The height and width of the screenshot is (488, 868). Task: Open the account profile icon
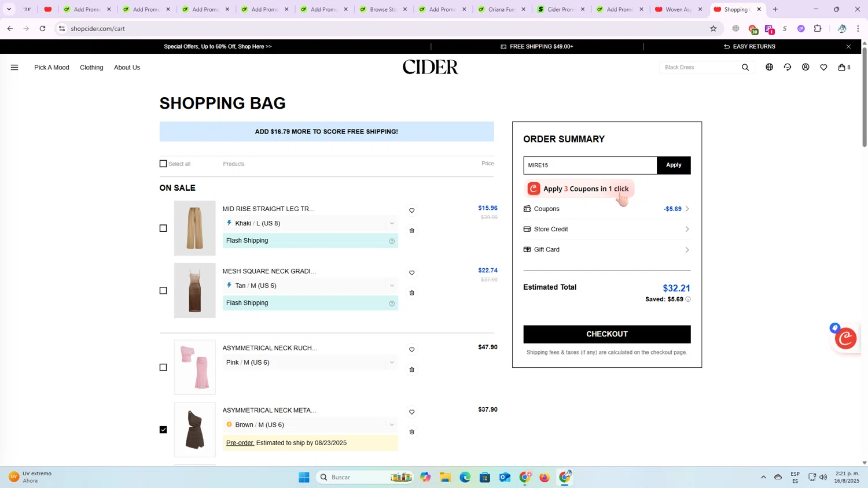pyautogui.click(x=806, y=68)
